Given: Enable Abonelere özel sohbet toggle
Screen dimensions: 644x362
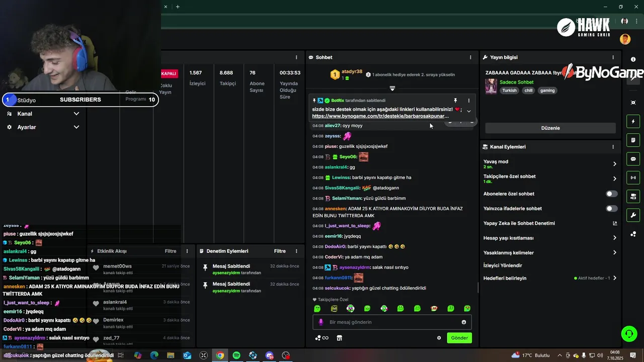Looking at the screenshot, I should [x=611, y=194].
